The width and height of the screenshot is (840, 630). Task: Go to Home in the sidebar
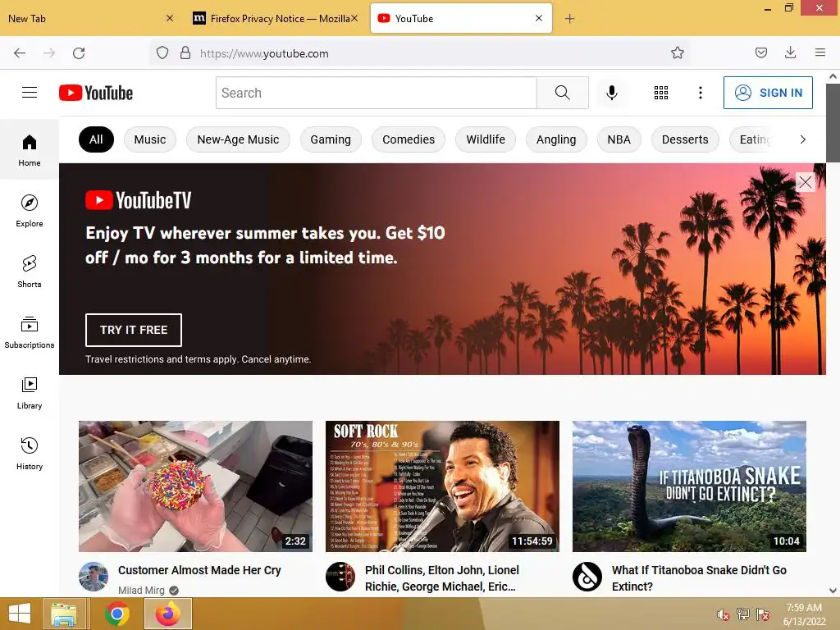click(x=30, y=150)
